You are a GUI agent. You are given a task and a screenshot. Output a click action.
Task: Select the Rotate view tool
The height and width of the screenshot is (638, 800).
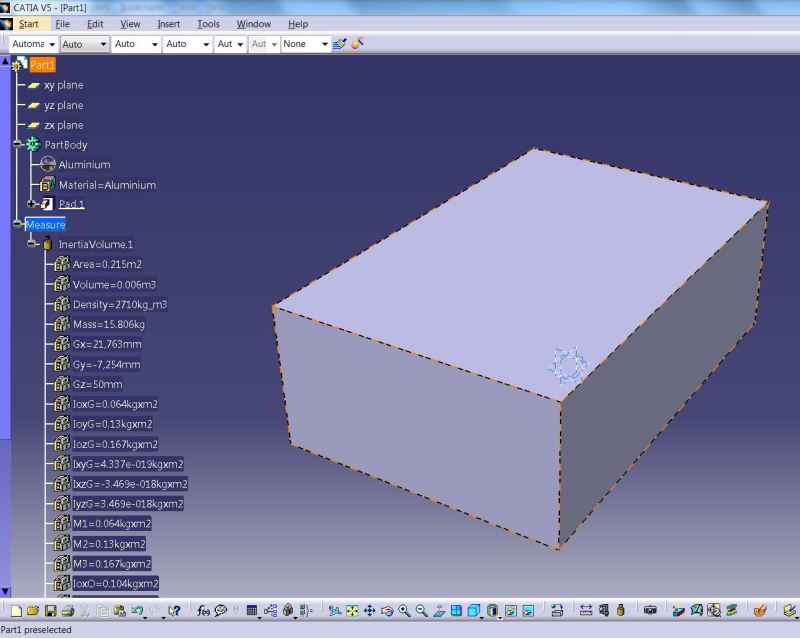click(387, 610)
